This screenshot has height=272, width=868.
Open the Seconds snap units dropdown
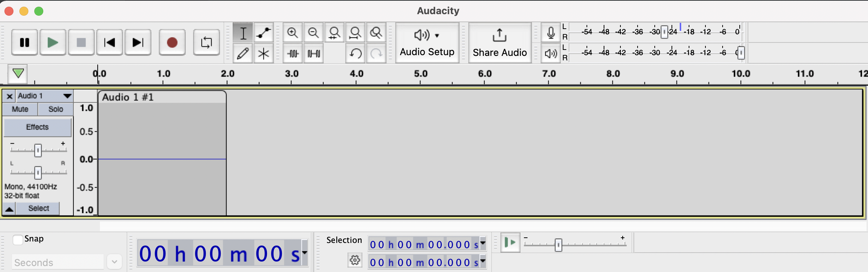114,262
